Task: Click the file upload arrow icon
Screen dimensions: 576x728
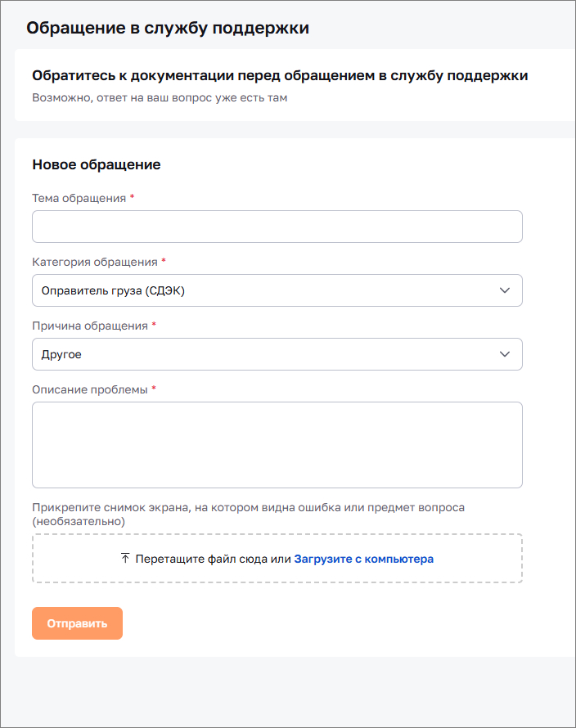Action: 124,558
